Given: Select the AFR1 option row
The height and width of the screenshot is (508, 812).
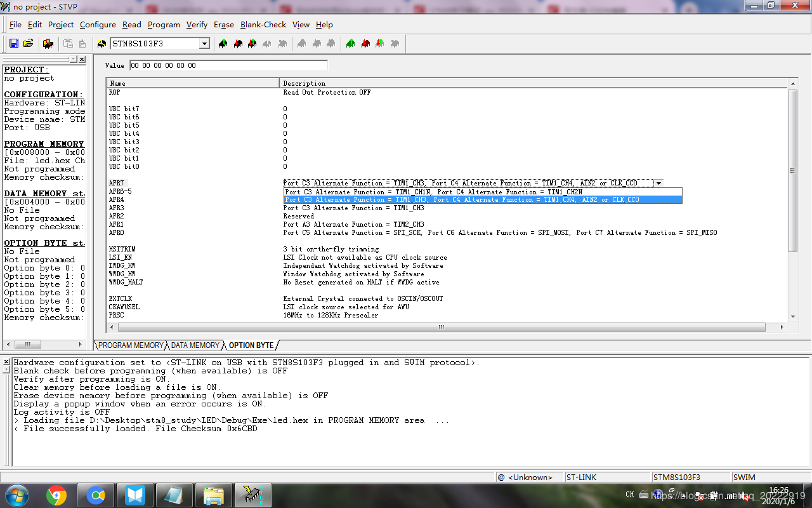Looking at the screenshot, I should tap(447, 225).
